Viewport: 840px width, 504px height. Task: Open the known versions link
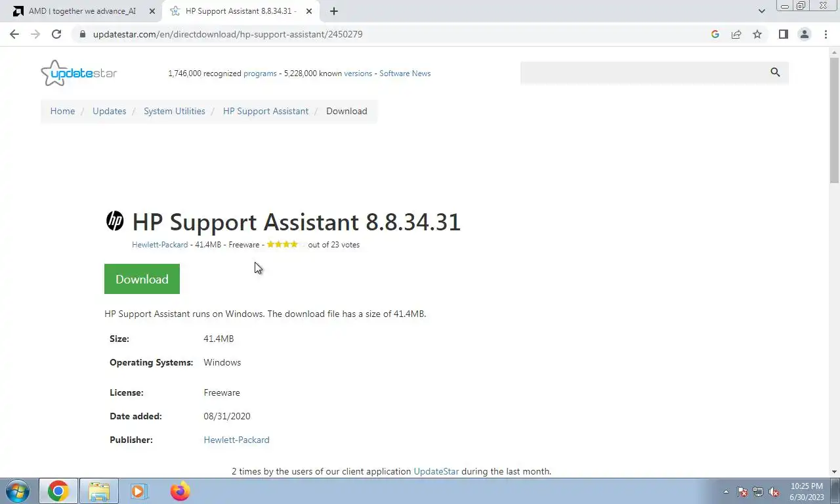click(x=358, y=73)
